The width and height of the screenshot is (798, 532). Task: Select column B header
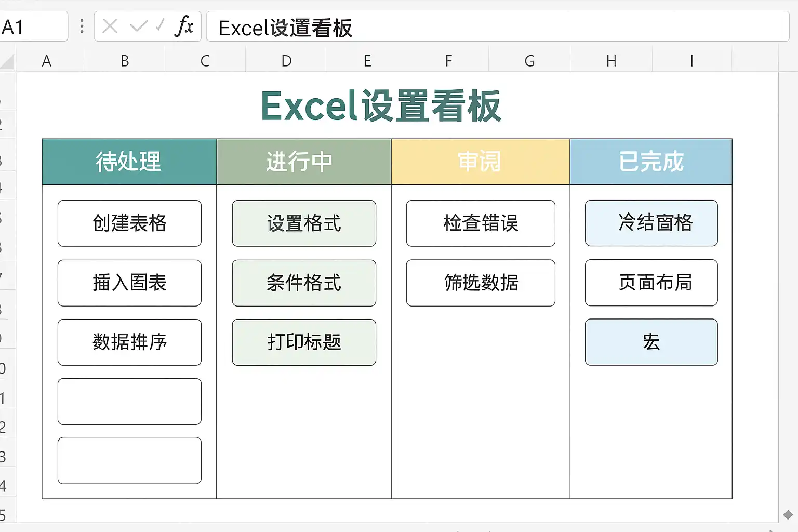coord(125,61)
